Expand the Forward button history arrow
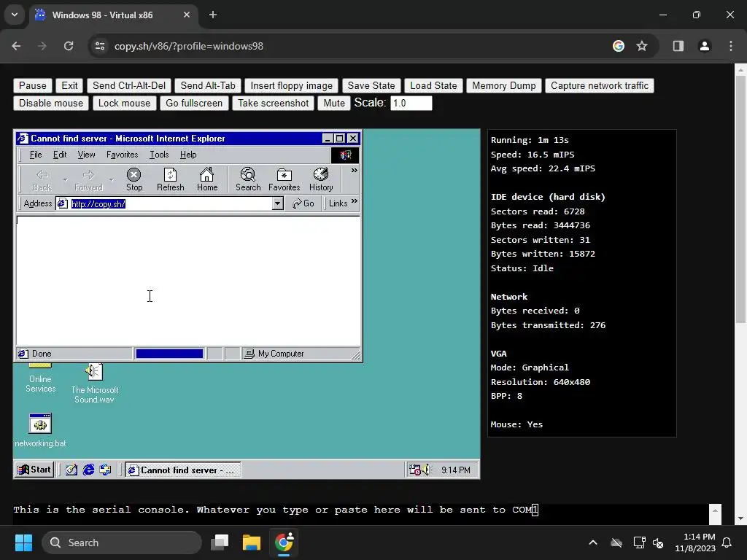The height and width of the screenshot is (560, 747). click(111, 179)
